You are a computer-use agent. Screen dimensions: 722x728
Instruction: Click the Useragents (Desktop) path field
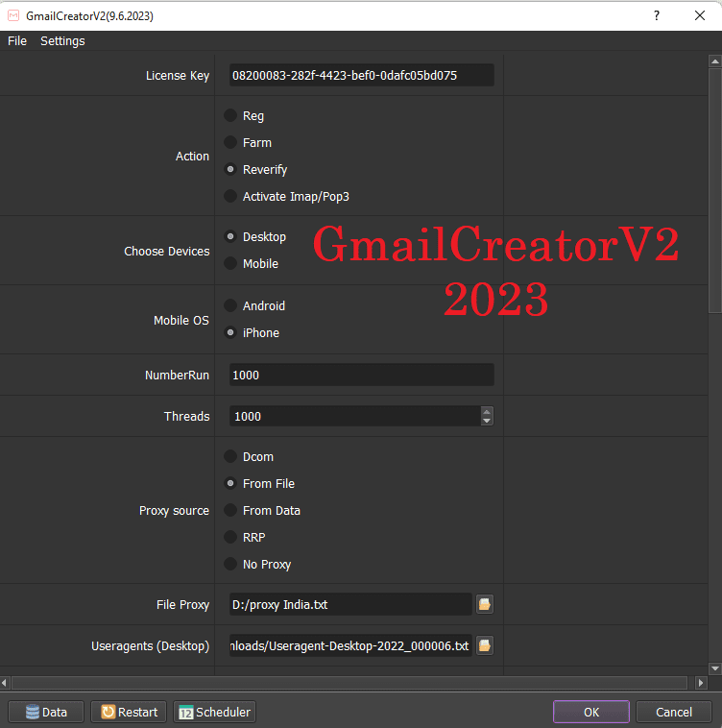point(350,645)
